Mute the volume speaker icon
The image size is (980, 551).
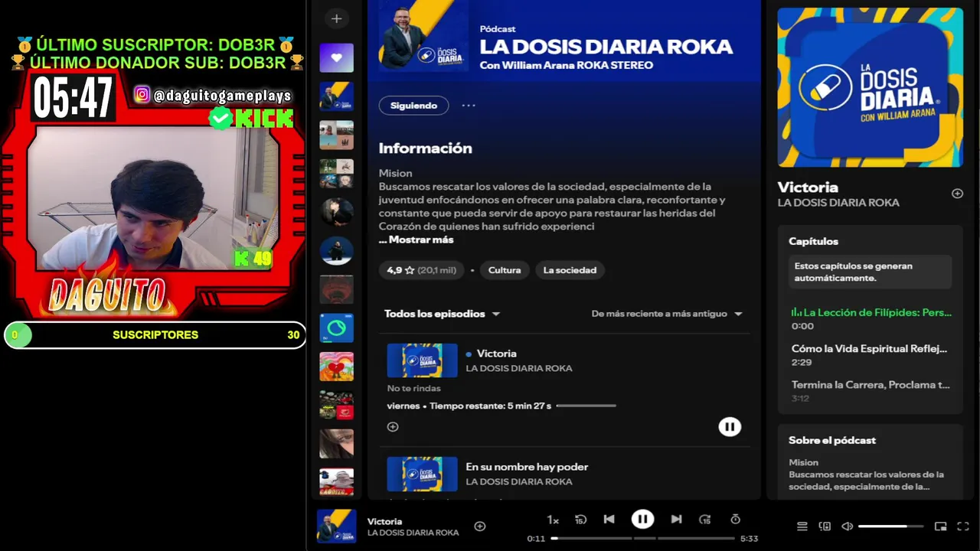tap(847, 527)
